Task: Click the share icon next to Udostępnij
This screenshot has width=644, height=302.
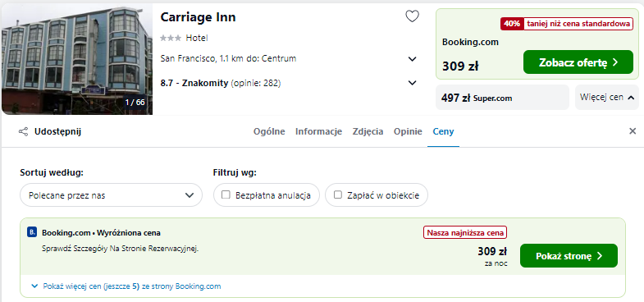Action: click(24, 132)
